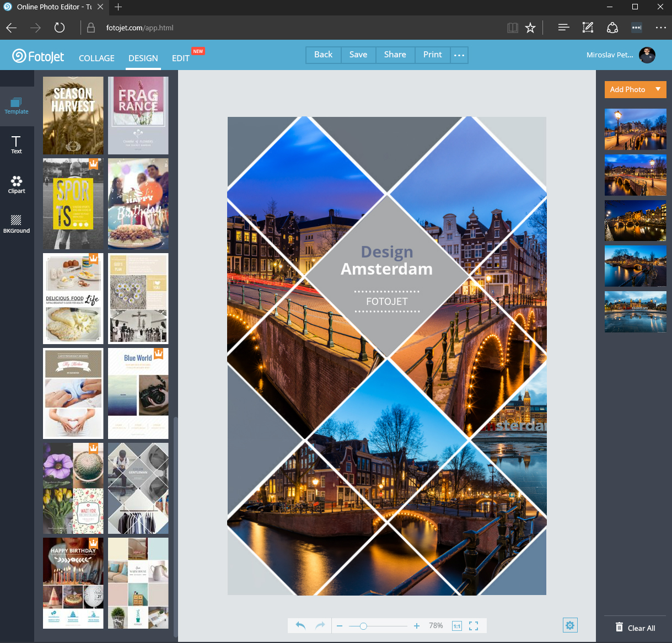
Task: Toggle fullscreen canvas view
Action: [x=474, y=625]
